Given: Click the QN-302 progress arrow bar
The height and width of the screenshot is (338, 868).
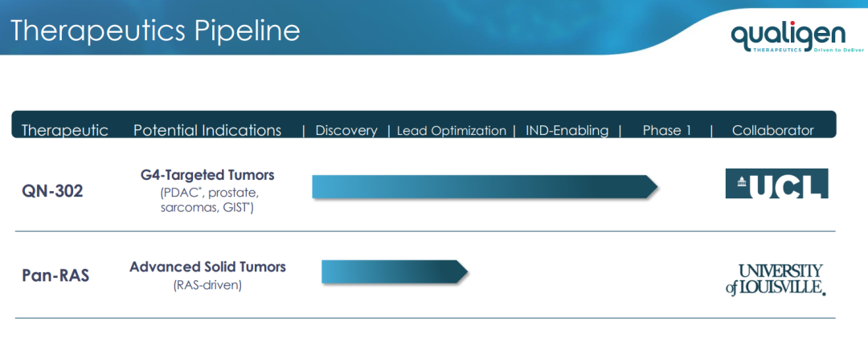Looking at the screenshot, I should 485,186.
